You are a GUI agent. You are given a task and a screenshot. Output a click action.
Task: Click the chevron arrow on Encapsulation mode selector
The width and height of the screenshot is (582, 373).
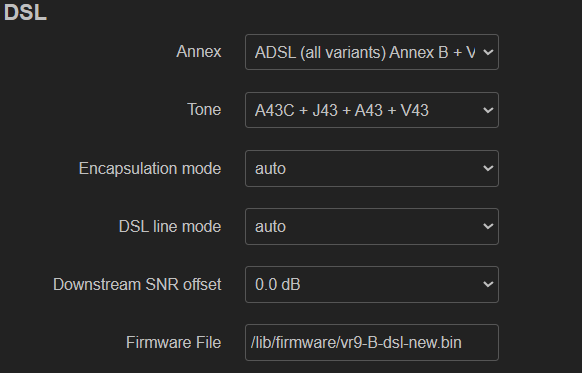488,168
